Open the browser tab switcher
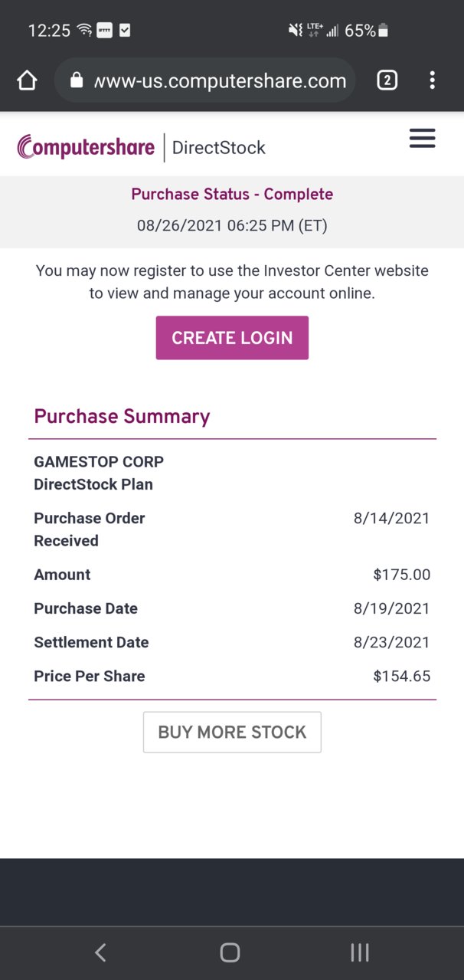 coord(387,80)
